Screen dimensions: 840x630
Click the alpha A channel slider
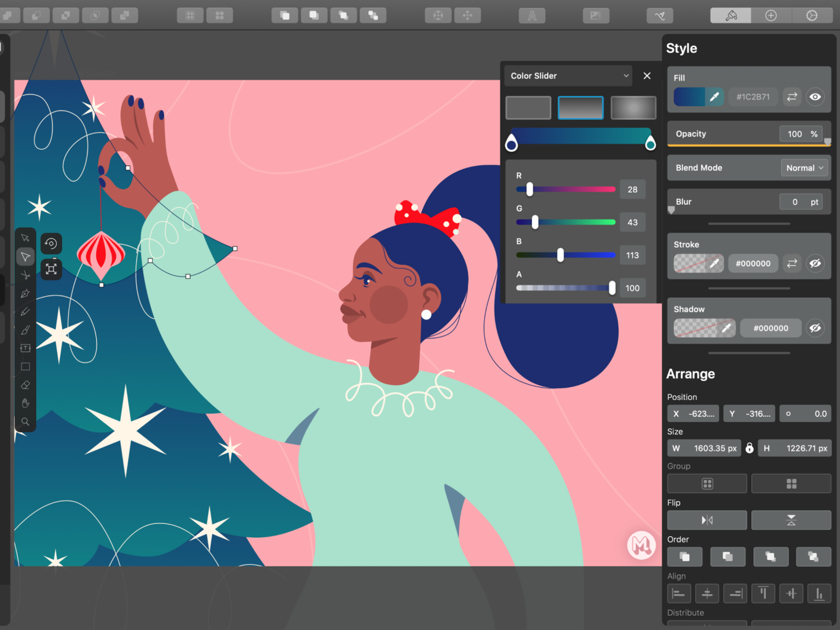tap(566, 288)
